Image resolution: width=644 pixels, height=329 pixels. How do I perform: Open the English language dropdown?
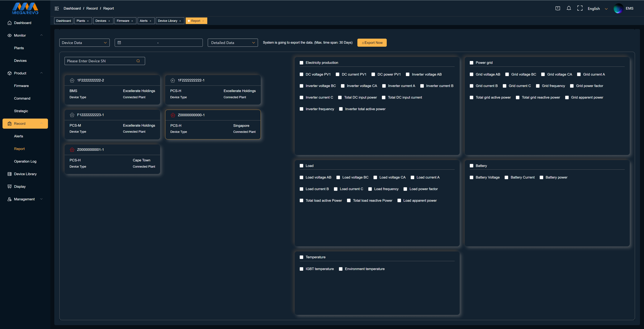(598, 9)
